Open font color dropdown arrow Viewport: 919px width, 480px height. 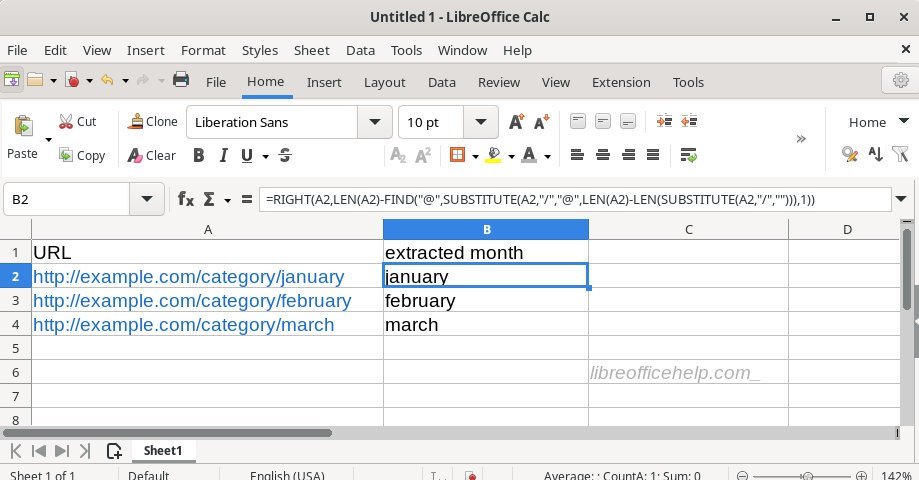[x=547, y=156]
